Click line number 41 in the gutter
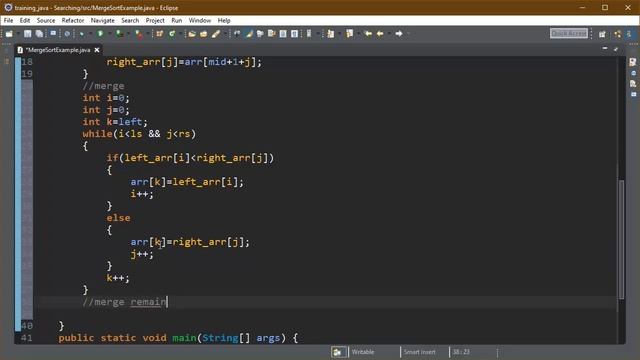640x360 pixels. (x=27, y=338)
